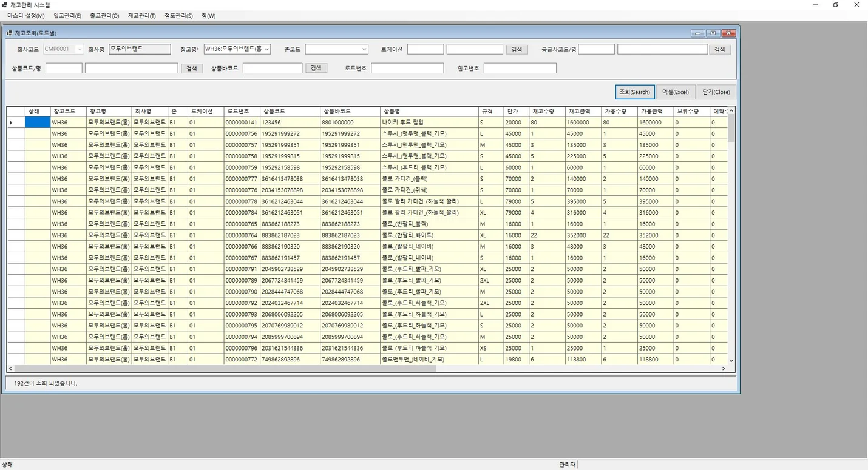Click the 재고조회(로트별) child window icon
Viewport: 868px width, 470px height.
tap(9, 33)
